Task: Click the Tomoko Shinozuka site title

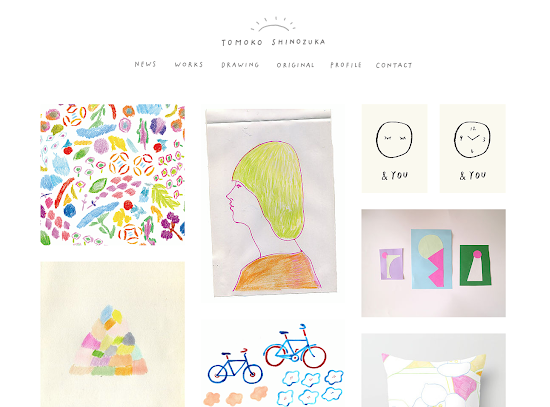Action: click(273, 42)
